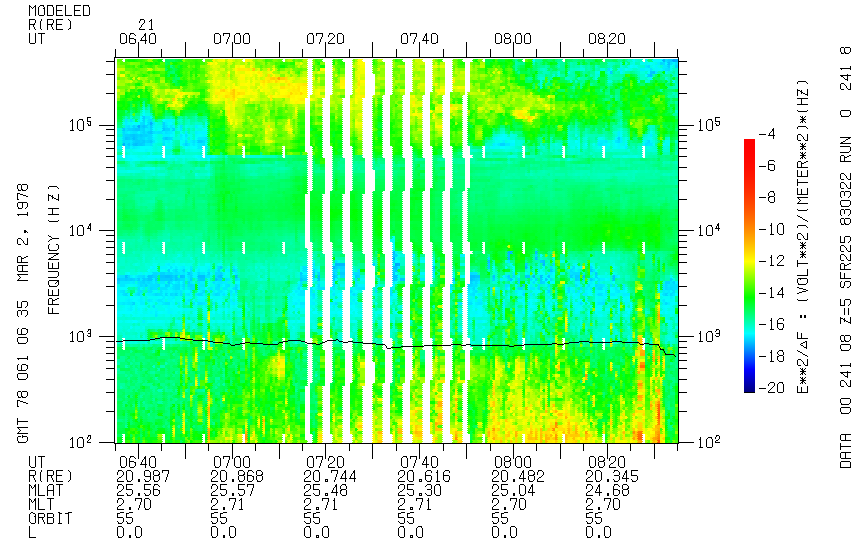Click the 08:00 tick label on the top time axis

point(511,38)
